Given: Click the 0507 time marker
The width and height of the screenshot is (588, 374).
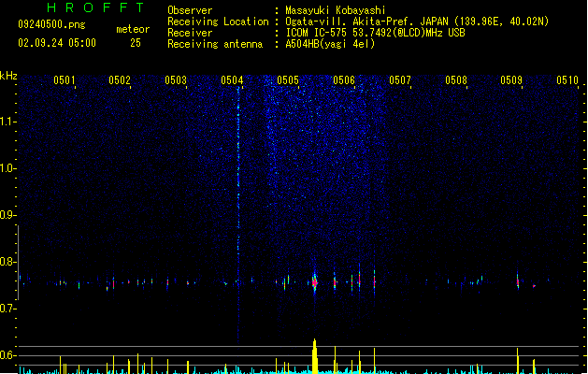Looking at the screenshot, I should pyautogui.click(x=400, y=80).
